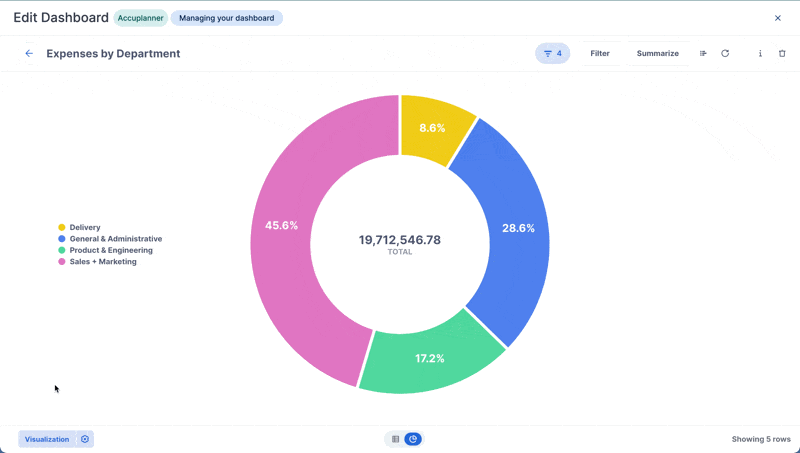Screen dimensions: 800x453
Task: Switch to pie chart view toggle
Action: pyautogui.click(x=413, y=439)
